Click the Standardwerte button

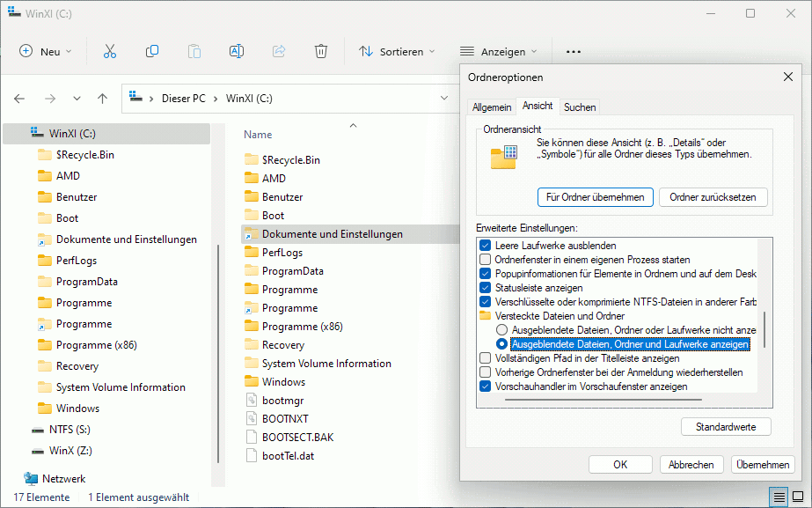(726, 427)
